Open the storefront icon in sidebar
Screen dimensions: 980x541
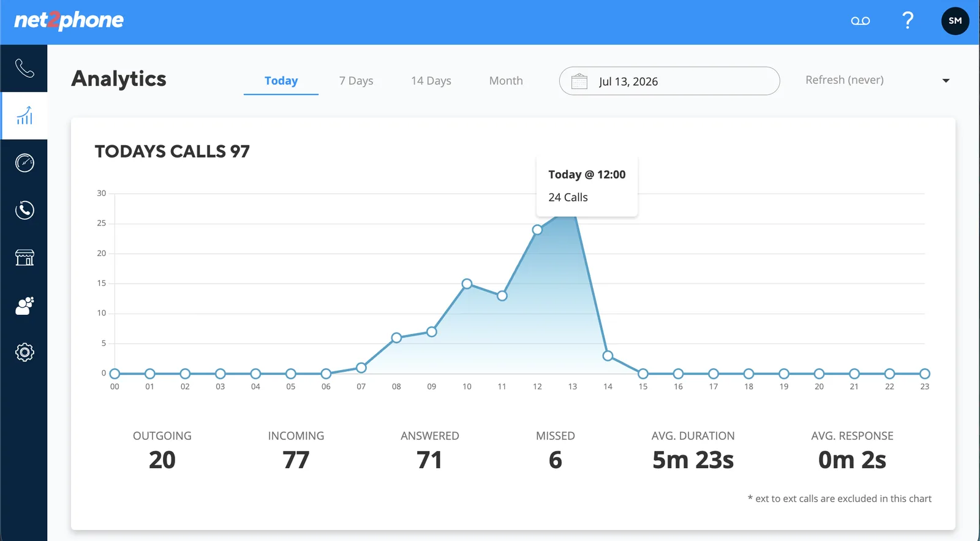click(x=24, y=257)
